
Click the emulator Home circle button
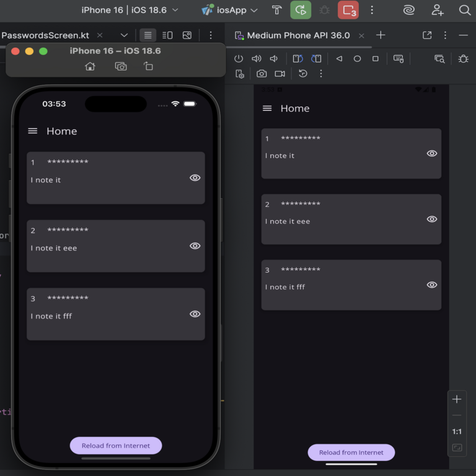click(357, 59)
